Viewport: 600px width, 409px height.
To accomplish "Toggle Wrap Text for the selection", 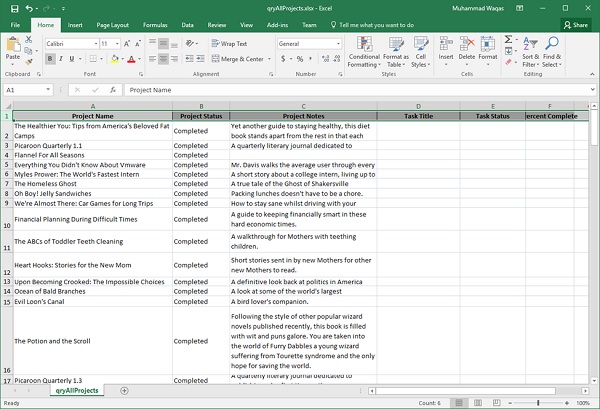I will [230, 44].
